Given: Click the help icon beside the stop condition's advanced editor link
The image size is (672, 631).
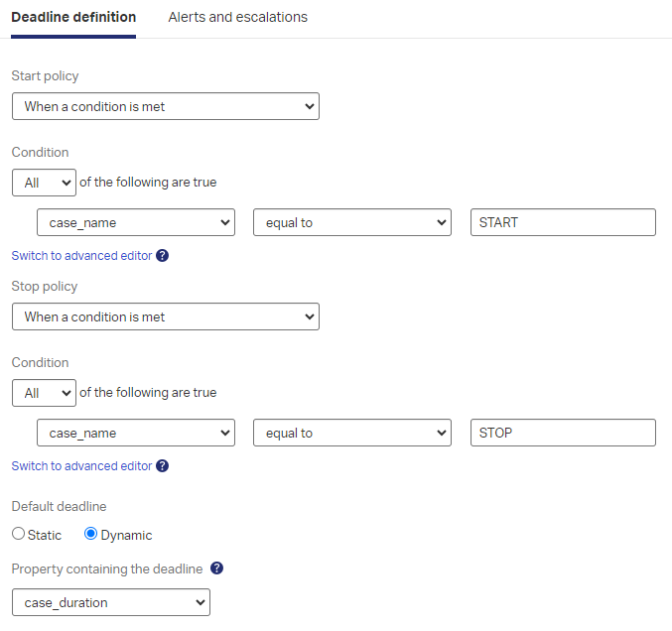Looking at the screenshot, I should (x=163, y=466).
